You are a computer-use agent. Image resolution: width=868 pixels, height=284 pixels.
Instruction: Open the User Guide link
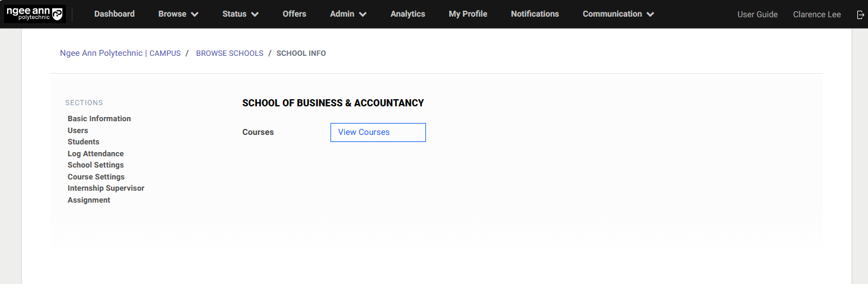[757, 14]
